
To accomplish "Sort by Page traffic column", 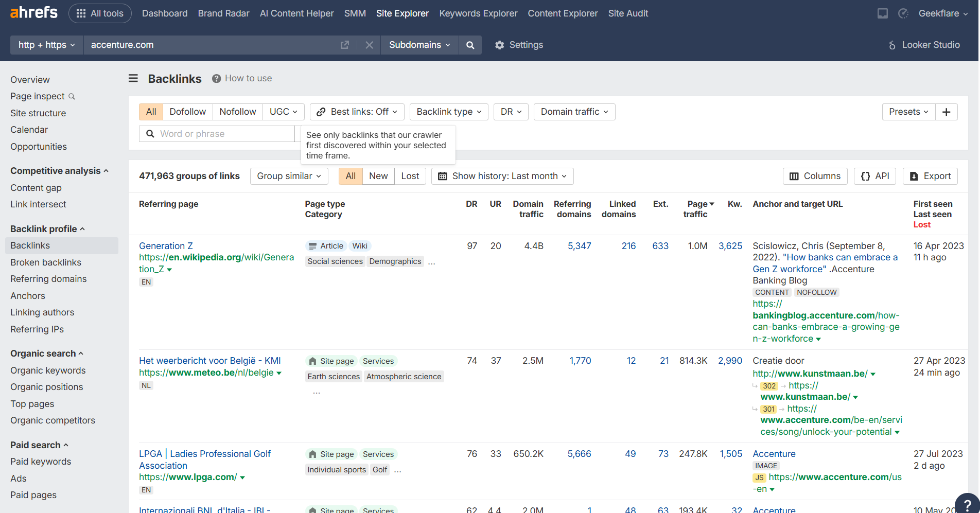I will [699, 209].
